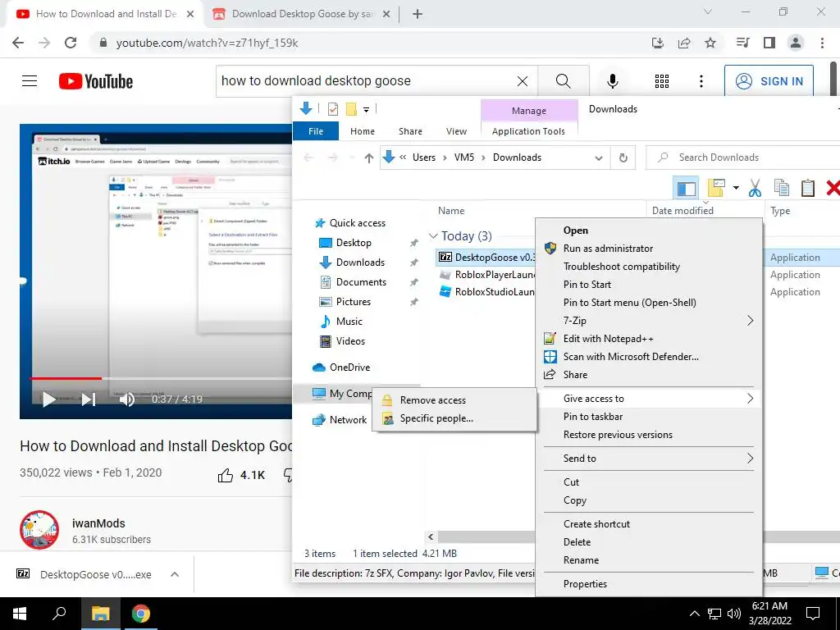Open File Explorer from taskbar
Screen dimensions: 840x630
[100, 614]
